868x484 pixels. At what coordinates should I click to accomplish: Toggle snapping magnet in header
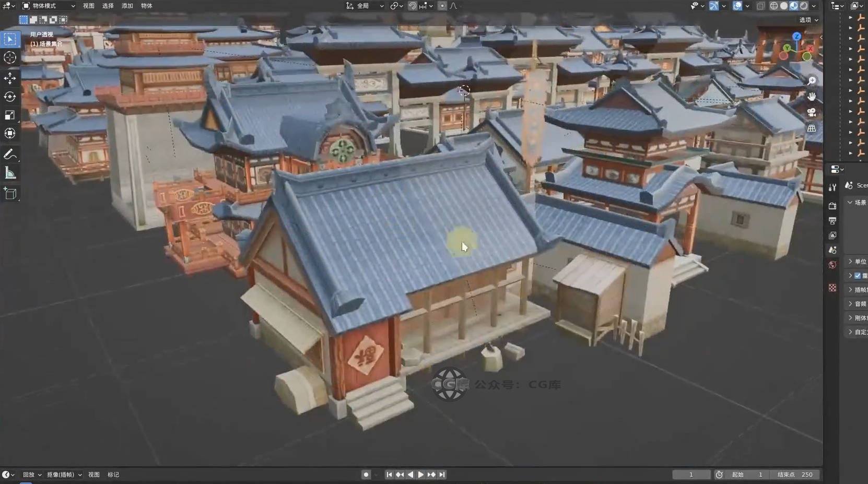point(413,6)
